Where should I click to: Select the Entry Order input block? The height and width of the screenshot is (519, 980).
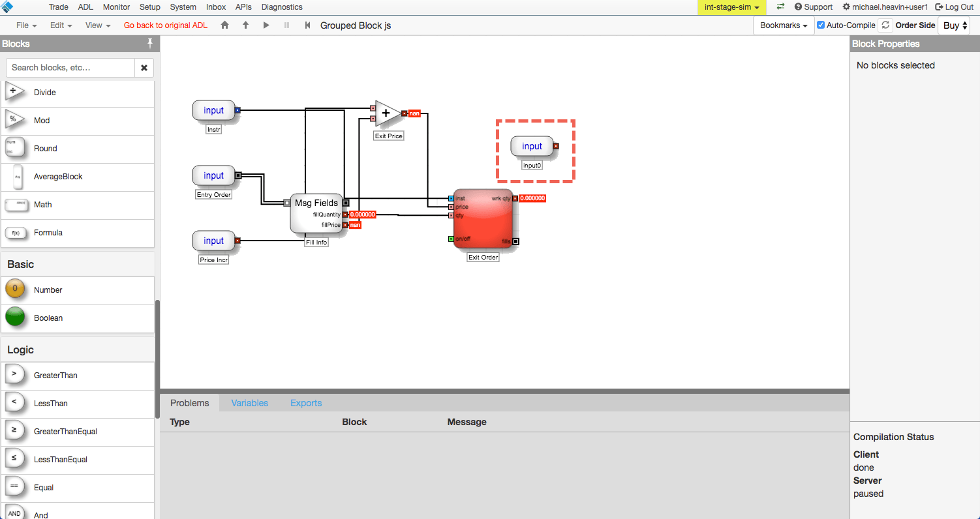pyautogui.click(x=213, y=176)
